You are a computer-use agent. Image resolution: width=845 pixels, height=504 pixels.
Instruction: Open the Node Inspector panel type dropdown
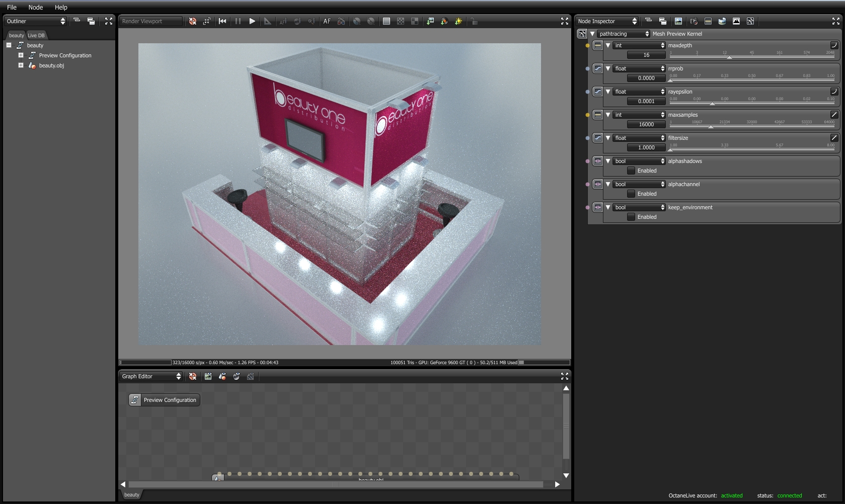(607, 21)
